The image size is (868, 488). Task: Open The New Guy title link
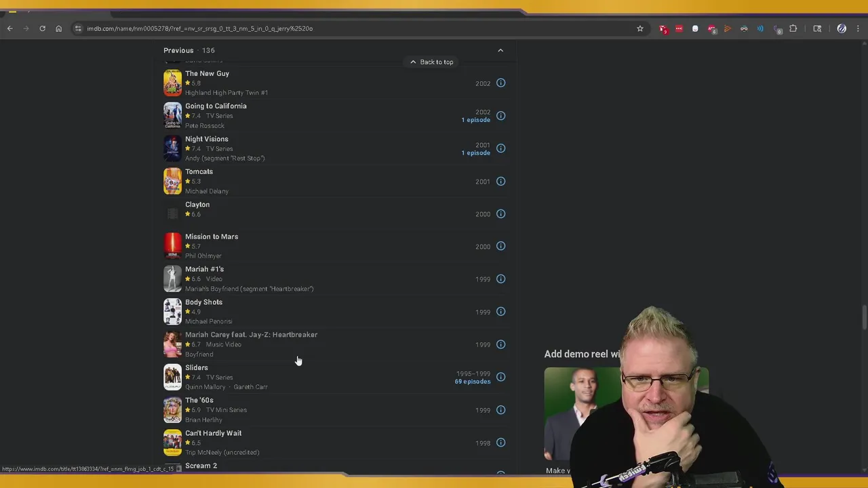[x=207, y=73]
